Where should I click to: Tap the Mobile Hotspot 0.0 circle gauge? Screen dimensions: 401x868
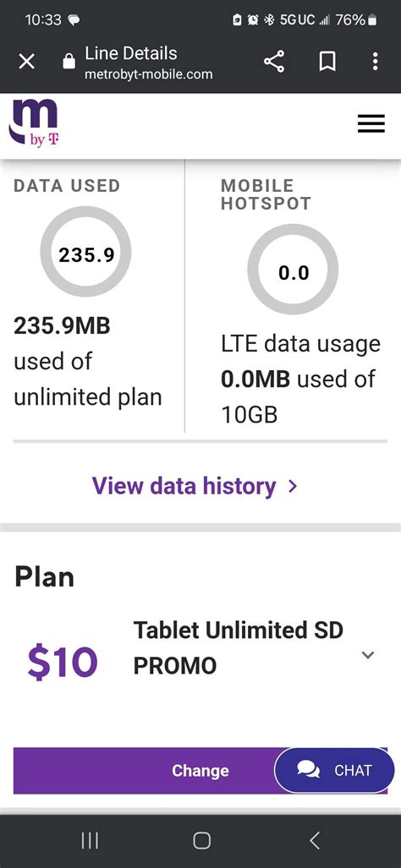point(293,270)
